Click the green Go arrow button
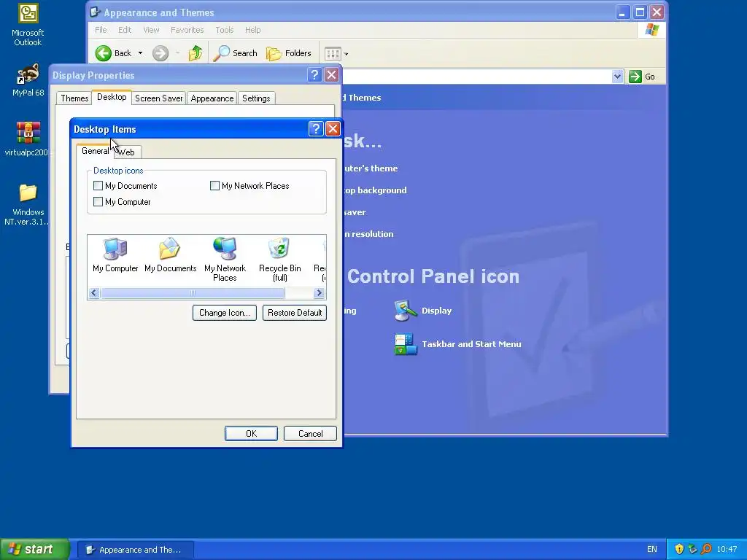747x560 pixels. tap(635, 77)
